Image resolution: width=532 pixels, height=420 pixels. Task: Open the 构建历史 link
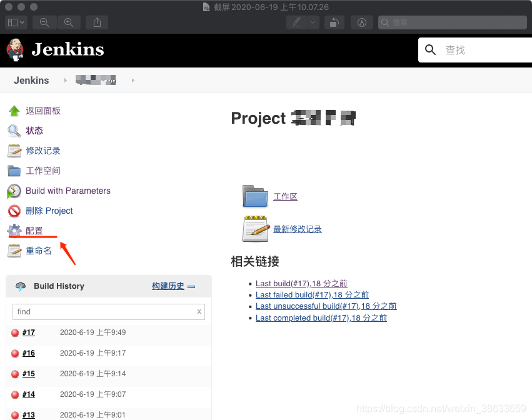point(168,286)
